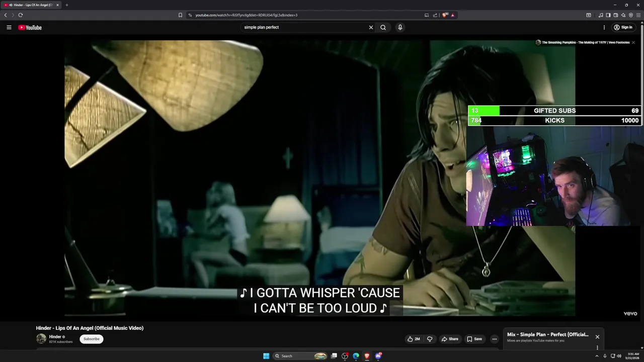Open Mix playlist options menu
The width and height of the screenshot is (644, 362).
point(597,347)
